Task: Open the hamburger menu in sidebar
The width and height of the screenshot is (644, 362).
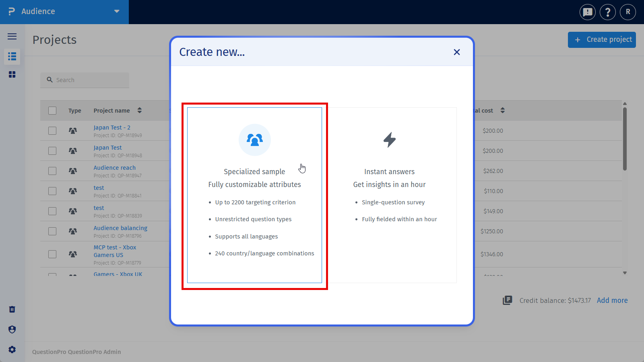Action: click(x=12, y=37)
